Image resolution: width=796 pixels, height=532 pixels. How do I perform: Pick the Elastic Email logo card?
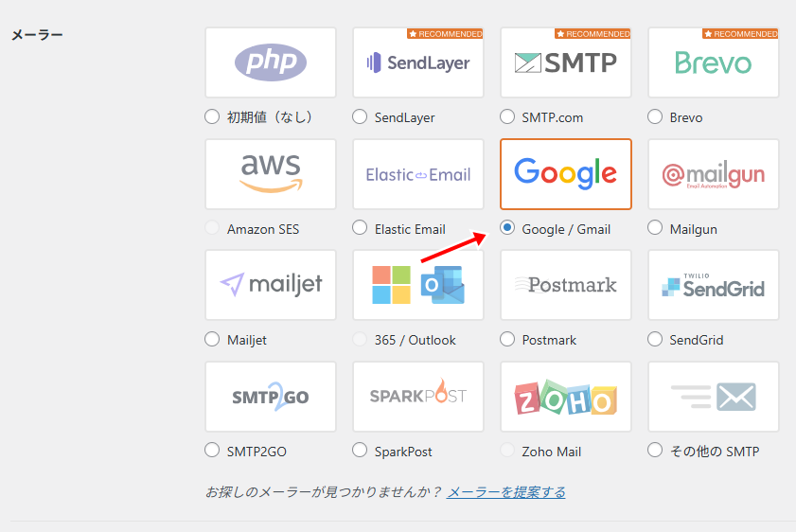(418, 174)
